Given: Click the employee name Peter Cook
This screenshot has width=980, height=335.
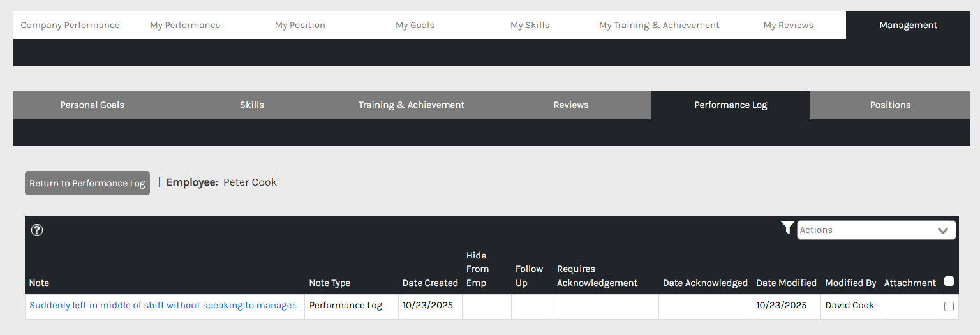Looking at the screenshot, I should point(250,182).
